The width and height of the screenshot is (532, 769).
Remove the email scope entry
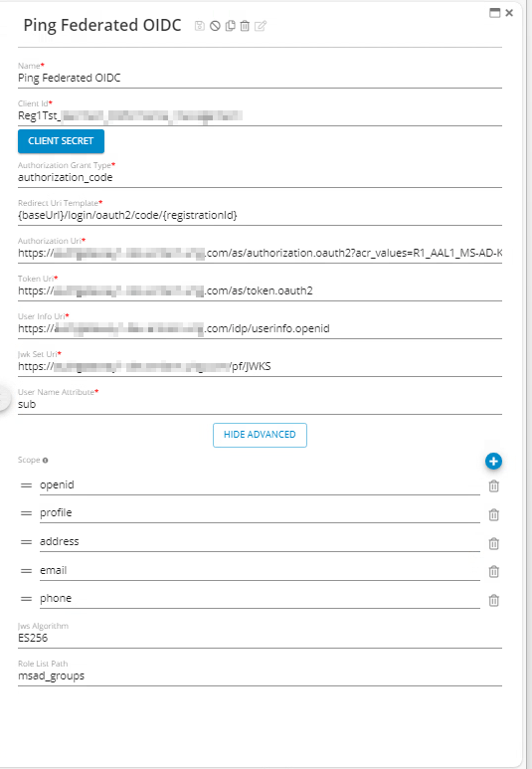[494, 571]
